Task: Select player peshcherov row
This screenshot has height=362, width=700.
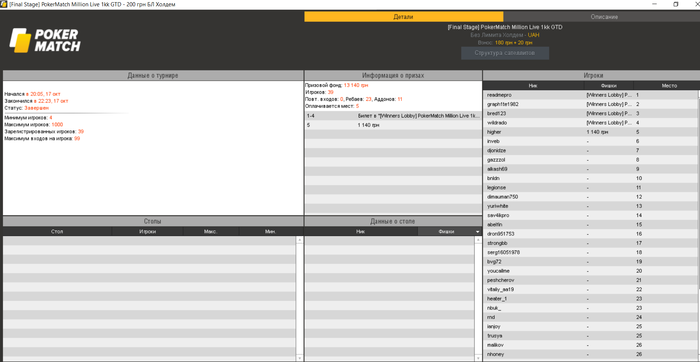Action: tap(589, 280)
